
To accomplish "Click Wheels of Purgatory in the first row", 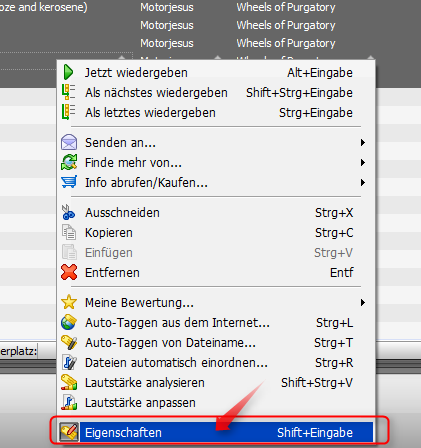I will 286,7.
